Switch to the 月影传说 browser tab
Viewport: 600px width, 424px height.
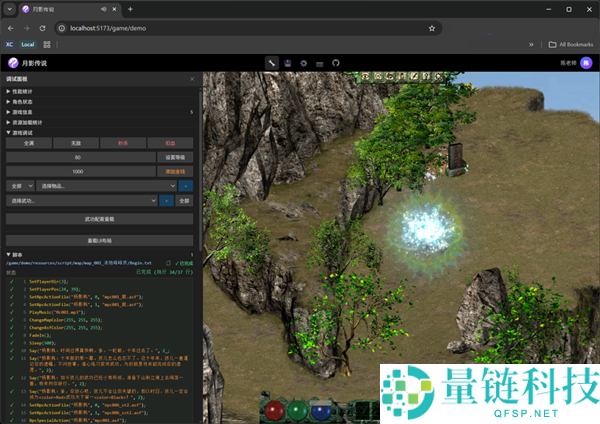(x=60, y=9)
